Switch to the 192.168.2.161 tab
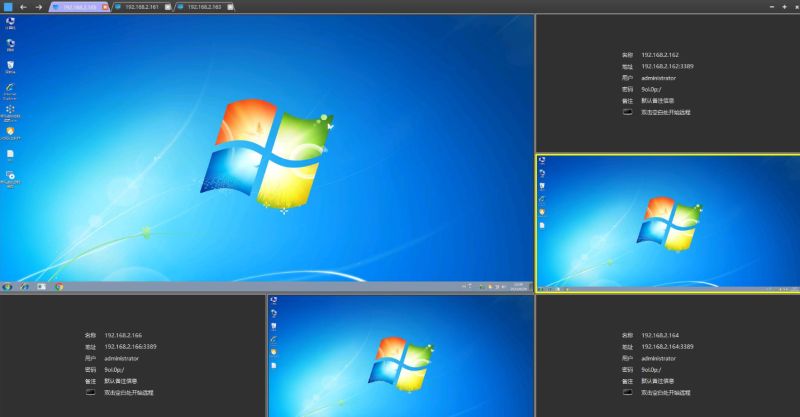 click(141, 7)
